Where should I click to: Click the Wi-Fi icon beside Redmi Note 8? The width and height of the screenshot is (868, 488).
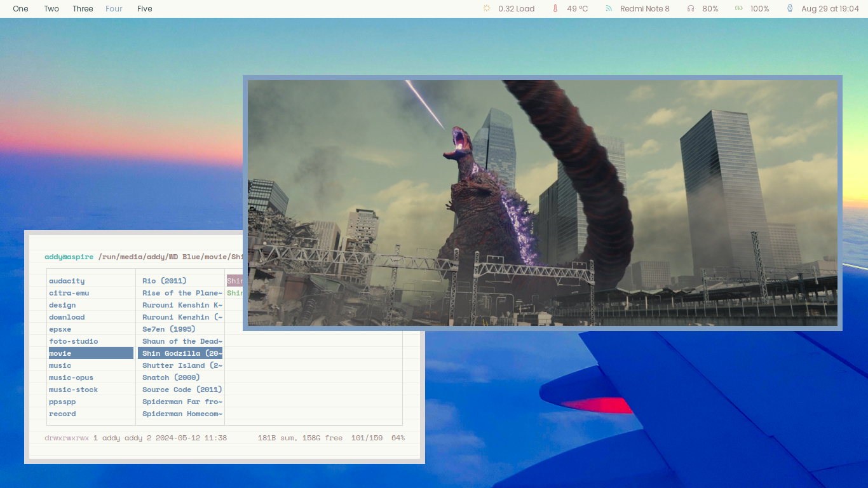point(608,9)
